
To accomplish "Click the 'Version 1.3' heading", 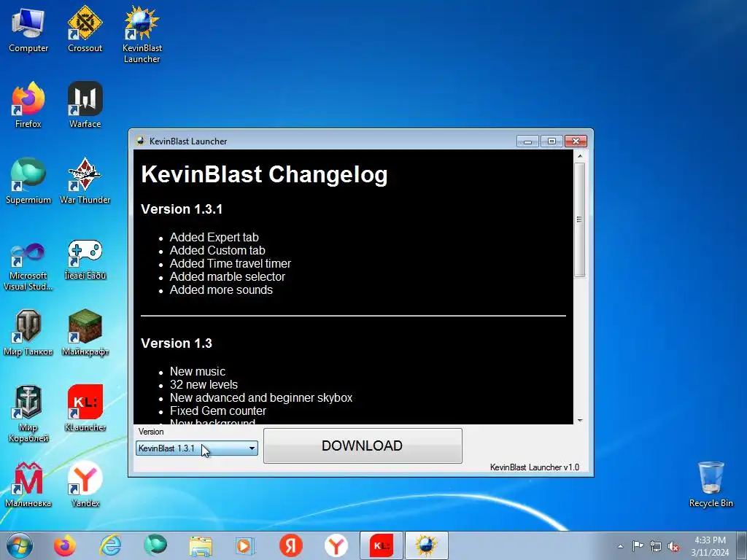I will coord(177,343).
